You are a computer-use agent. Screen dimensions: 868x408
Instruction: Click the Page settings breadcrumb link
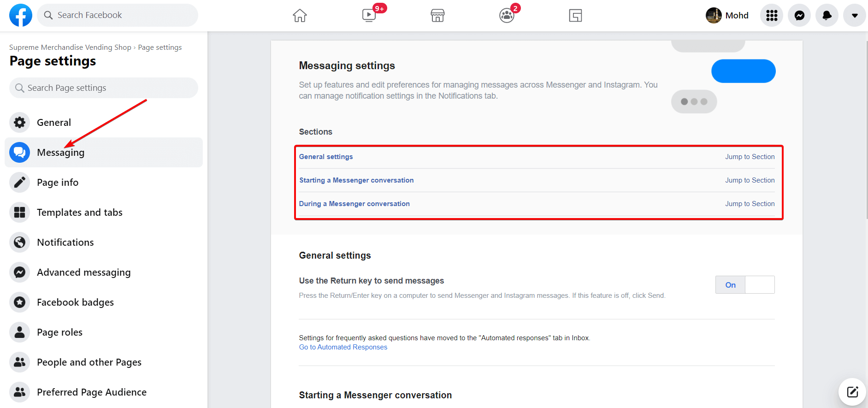tap(160, 47)
